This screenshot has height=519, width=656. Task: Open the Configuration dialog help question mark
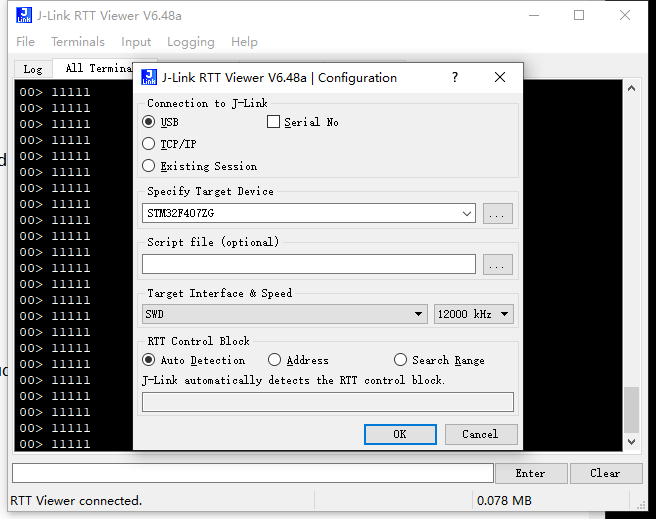tap(455, 77)
